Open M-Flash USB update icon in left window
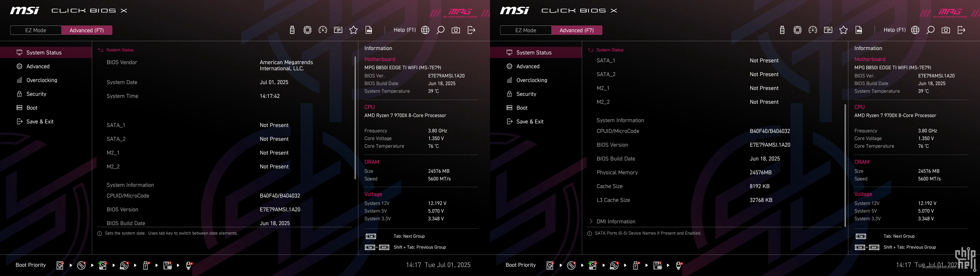 pyautogui.click(x=292, y=30)
